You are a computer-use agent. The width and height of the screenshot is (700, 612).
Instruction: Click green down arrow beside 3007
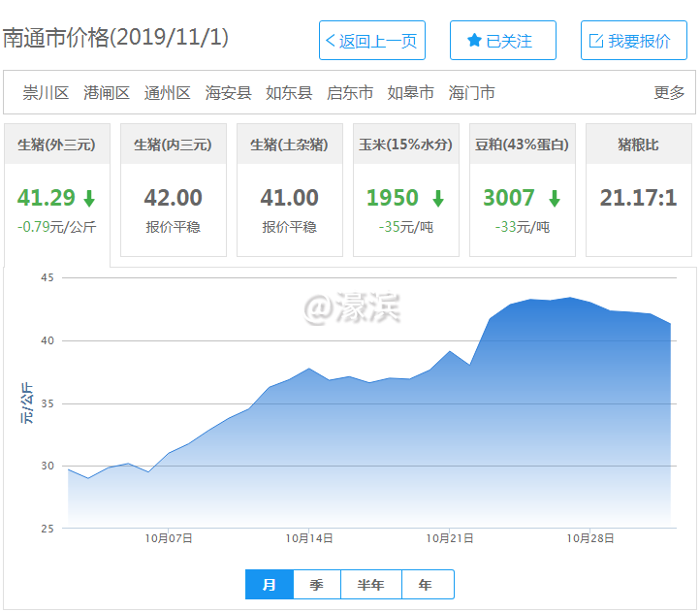[555, 199]
